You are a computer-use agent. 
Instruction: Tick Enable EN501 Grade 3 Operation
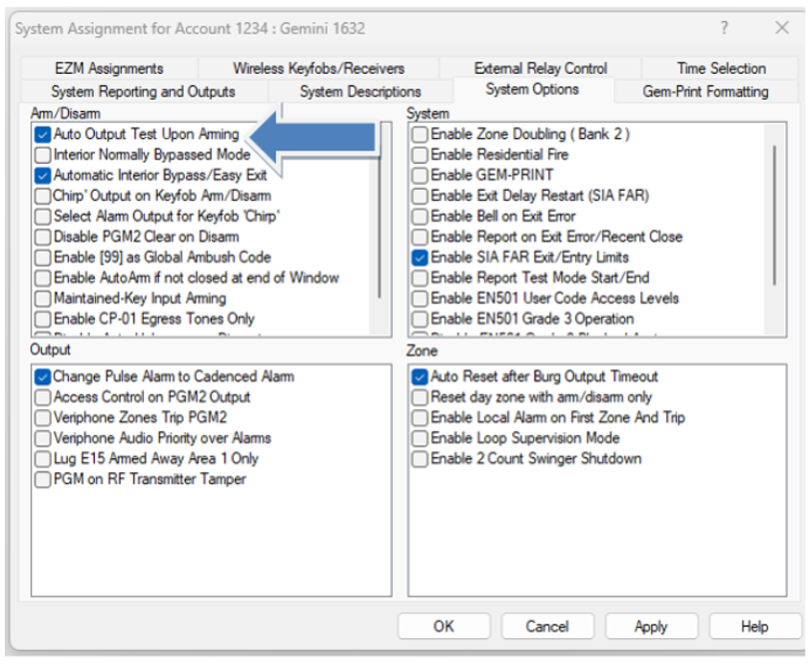[420, 319]
